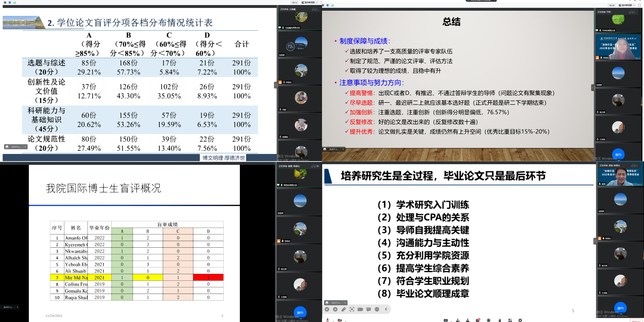Viewport: 644px width, 322px height.
Task: Advance slide with the play arrow icon
Action: point(335,309)
